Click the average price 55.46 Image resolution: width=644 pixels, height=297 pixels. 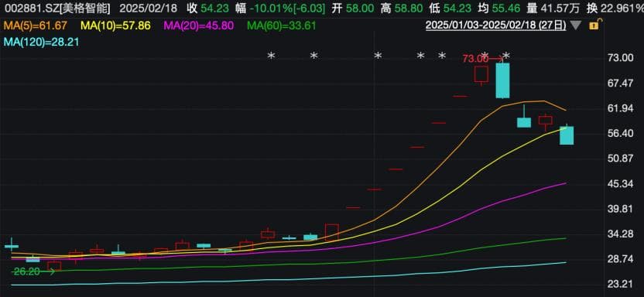pyautogui.click(x=506, y=8)
